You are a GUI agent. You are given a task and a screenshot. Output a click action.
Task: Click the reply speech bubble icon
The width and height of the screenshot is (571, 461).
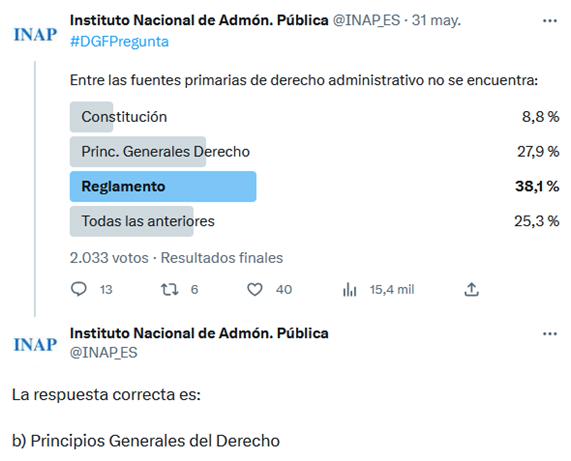pos(79,289)
